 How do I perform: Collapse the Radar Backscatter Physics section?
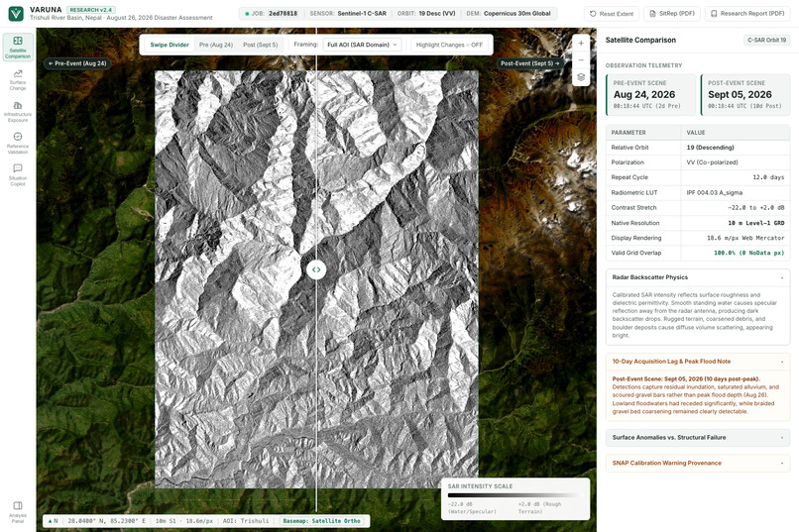[x=698, y=277]
